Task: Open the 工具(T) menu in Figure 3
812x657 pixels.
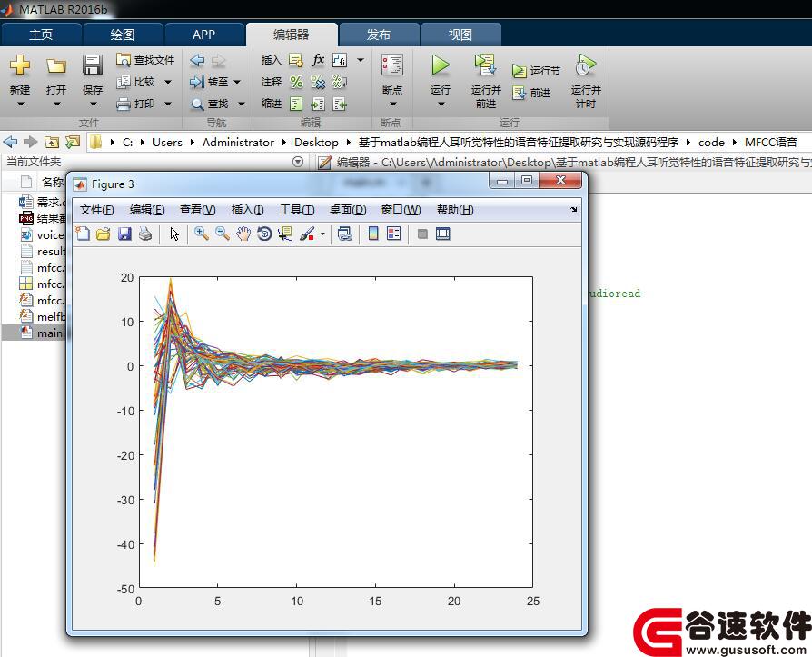Action: click(x=297, y=209)
